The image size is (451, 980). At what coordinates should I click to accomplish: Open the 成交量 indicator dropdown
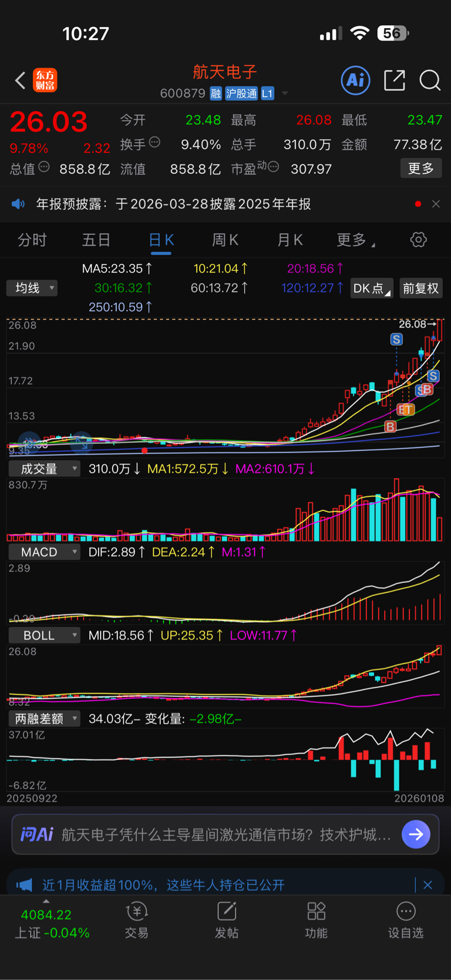pos(44,469)
